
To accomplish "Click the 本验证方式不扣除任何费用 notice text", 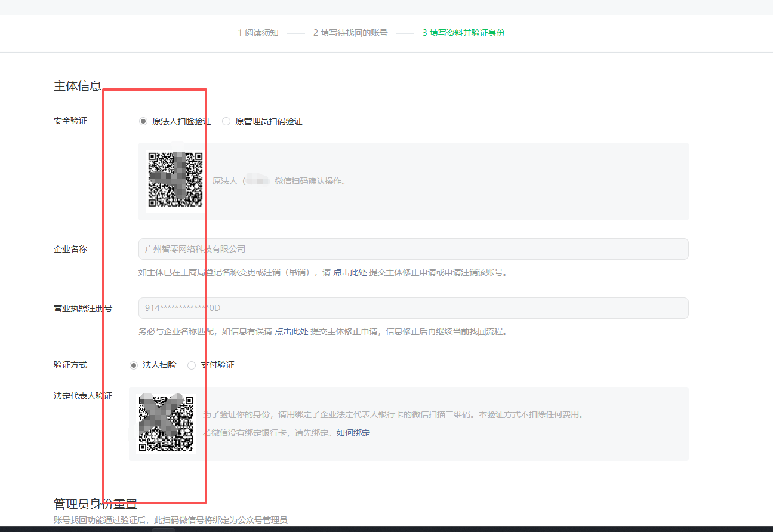I will pos(531,414).
